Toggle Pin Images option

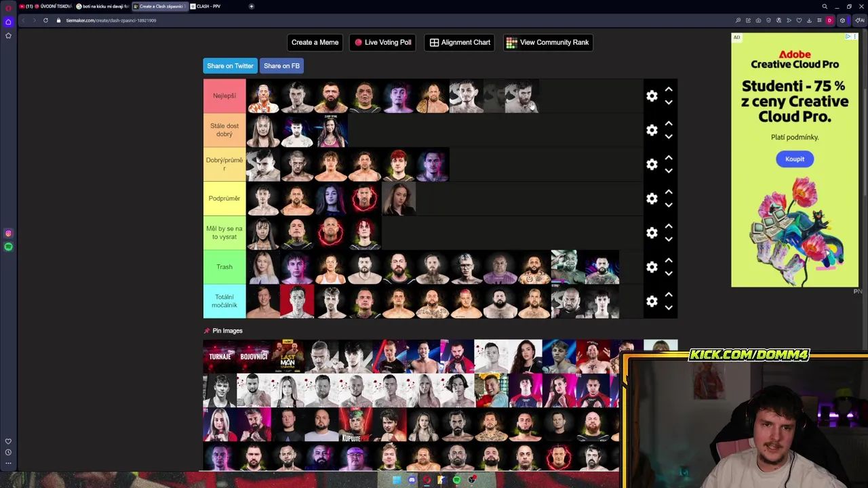pos(223,331)
